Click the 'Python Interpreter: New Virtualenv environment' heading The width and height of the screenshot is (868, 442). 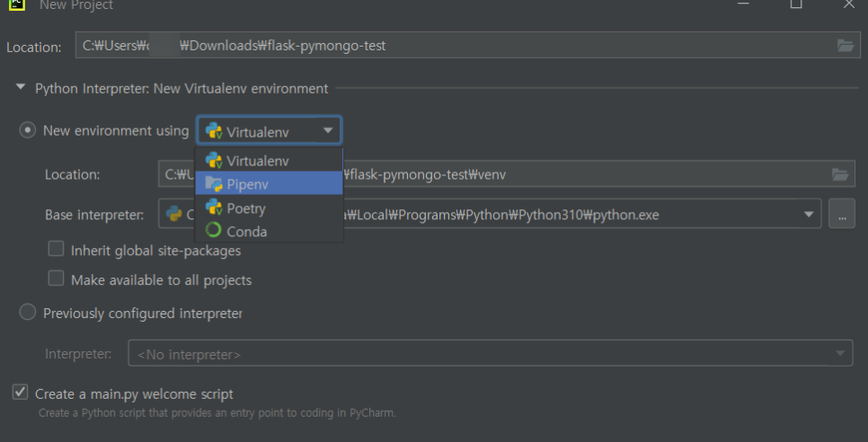(182, 89)
